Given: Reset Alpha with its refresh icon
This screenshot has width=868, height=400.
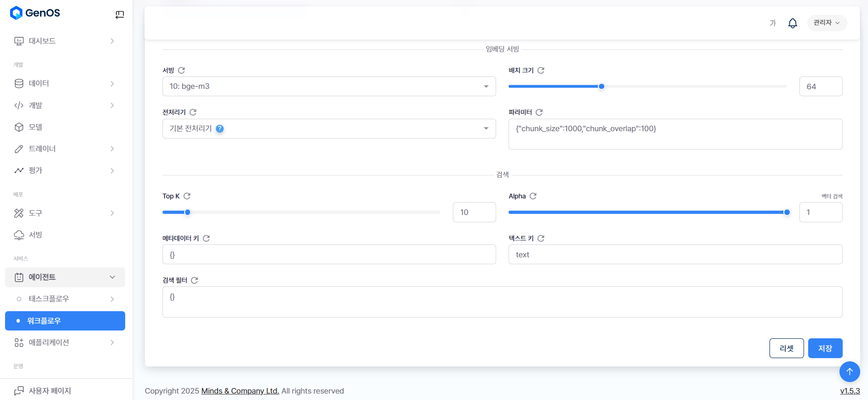Looking at the screenshot, I should 533,196.
